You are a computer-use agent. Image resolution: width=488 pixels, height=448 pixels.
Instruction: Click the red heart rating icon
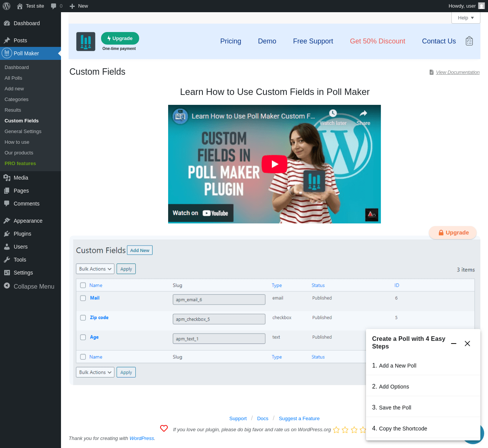[164, 429]
